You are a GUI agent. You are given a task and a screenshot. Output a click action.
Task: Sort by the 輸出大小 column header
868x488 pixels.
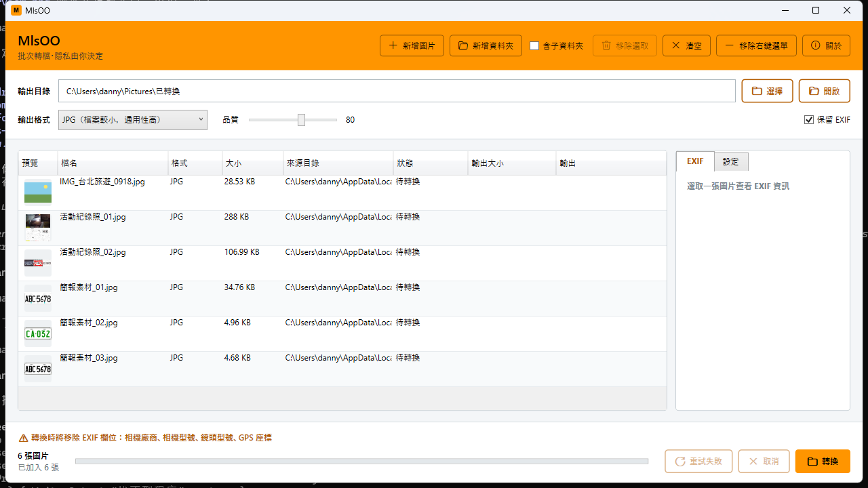tap(512, 163)
